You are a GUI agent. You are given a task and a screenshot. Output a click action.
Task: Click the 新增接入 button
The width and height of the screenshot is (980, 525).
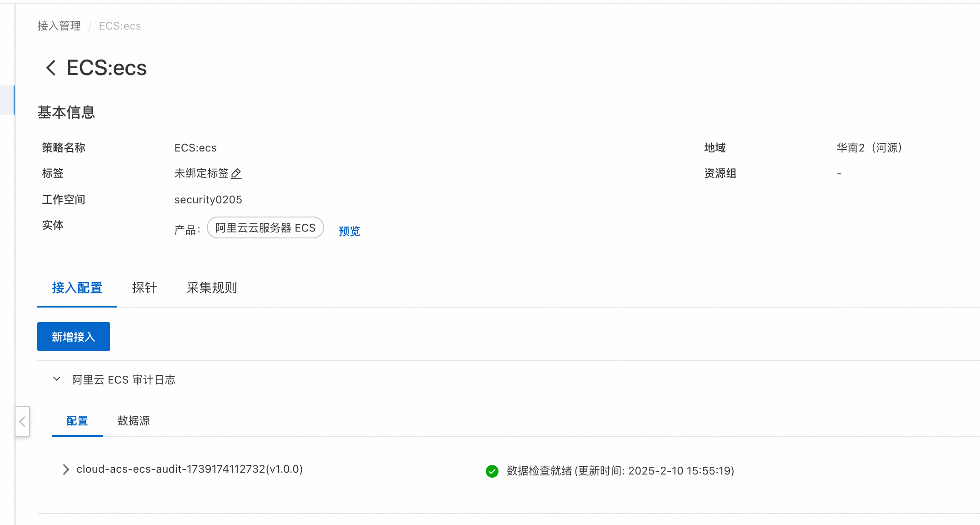click(74, 337)
